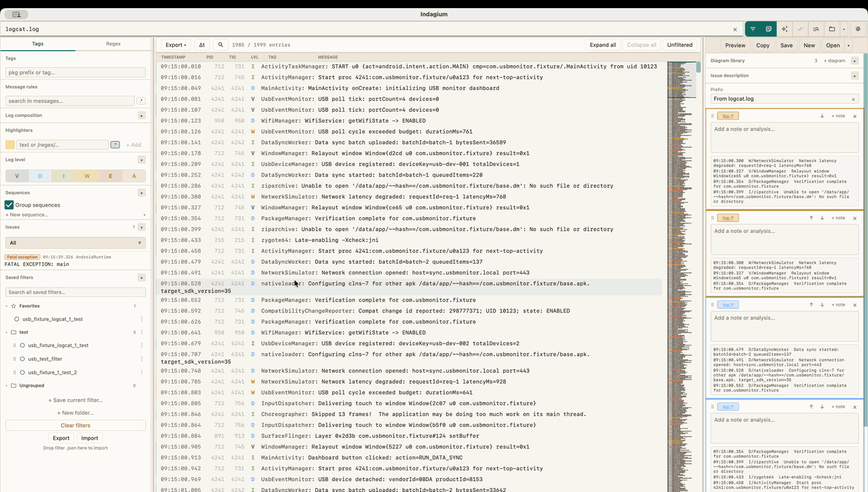Viewport: 868px width, 492px height.
Task: Move the first note card down using its arrow
Action: tap(822, 116)
